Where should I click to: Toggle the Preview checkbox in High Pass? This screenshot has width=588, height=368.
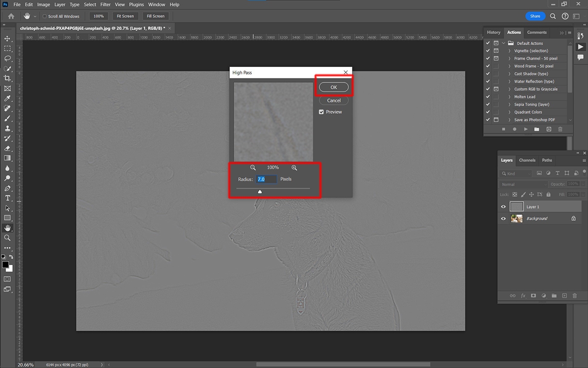pos(321,112)
